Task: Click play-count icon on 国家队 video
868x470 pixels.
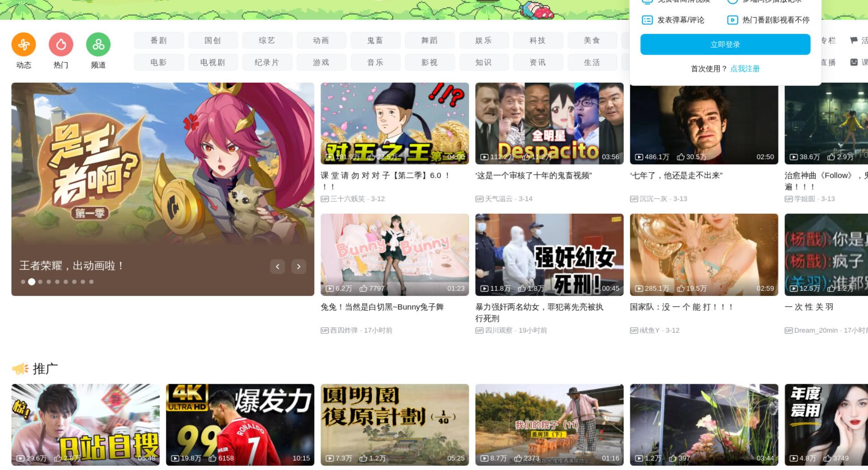Action: [x=639, y=288]
